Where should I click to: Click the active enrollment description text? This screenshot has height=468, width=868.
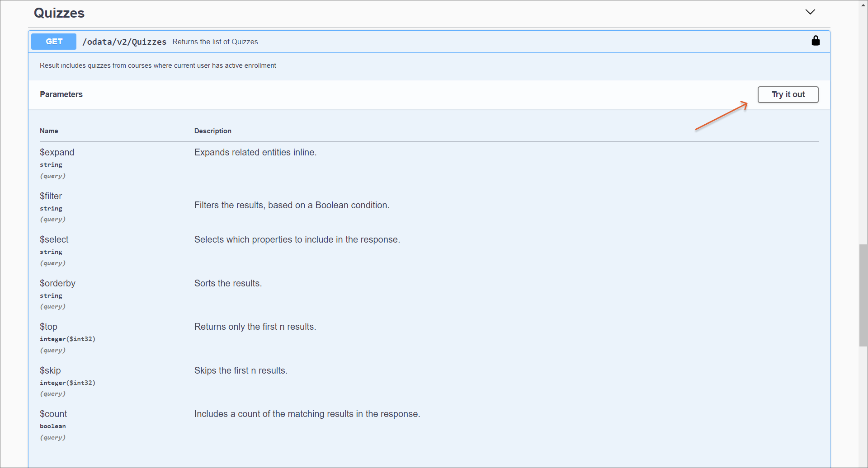pyautogui.click(x=158, y=66)
